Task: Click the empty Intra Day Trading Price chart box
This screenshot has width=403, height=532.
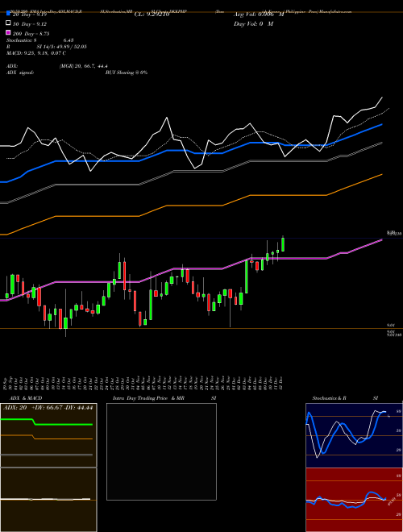Action: pyautogui.click(x=161, y=451)
